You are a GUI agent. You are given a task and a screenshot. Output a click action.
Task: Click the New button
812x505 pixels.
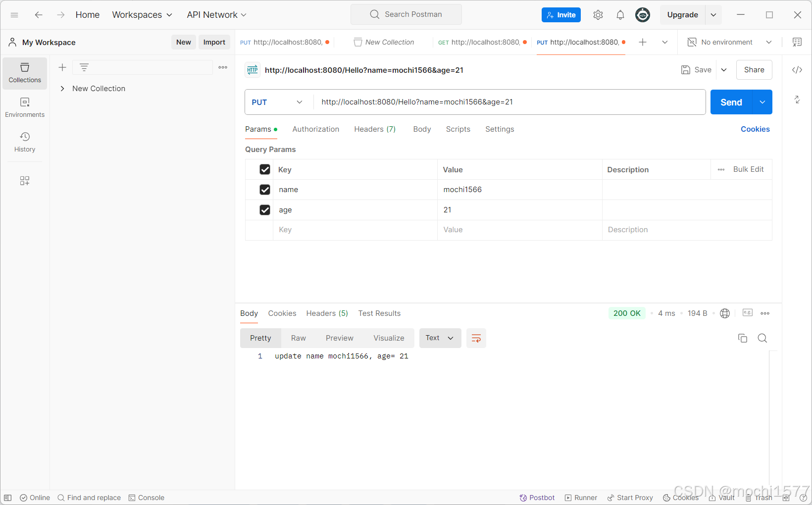184,42
